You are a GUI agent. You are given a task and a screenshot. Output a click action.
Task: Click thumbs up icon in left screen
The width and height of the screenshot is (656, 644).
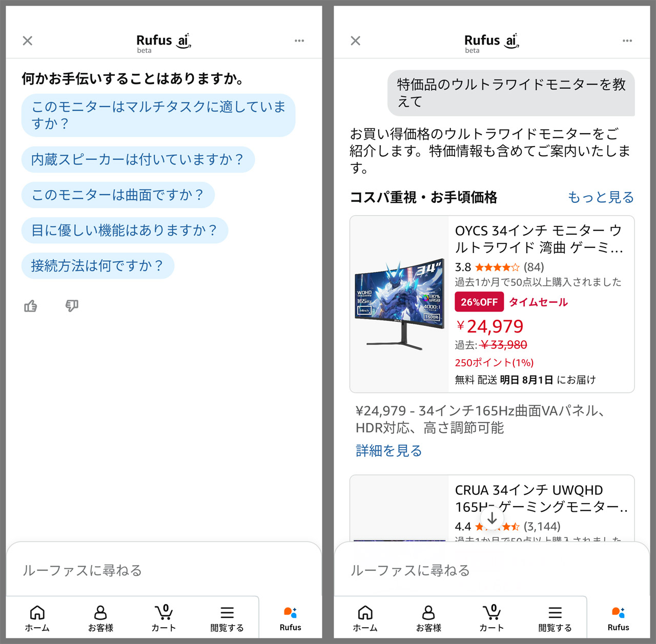31,306
